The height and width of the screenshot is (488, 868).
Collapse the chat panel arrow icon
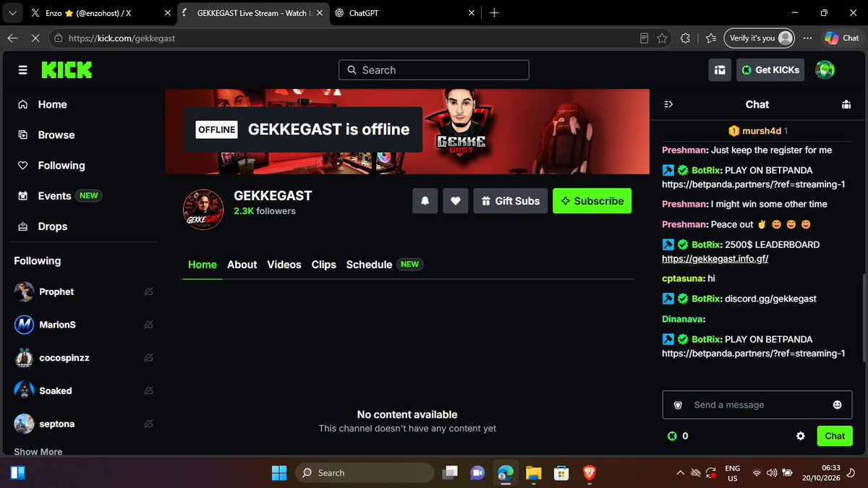point(668,104)
